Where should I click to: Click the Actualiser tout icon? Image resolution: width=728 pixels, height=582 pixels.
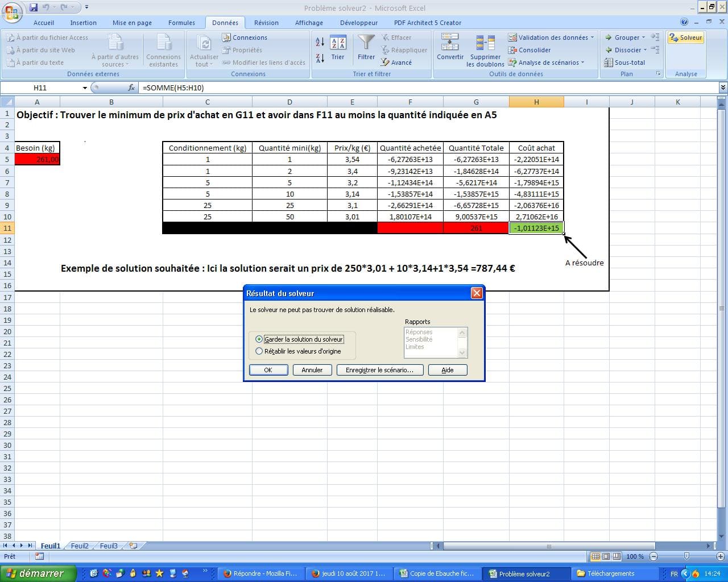(204, 43)
